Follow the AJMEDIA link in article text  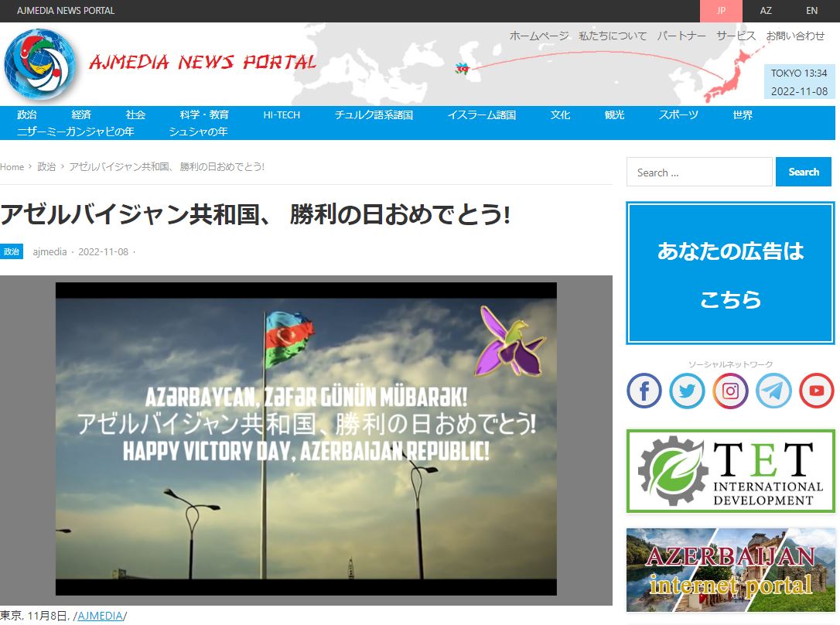(x=101, y=616)
